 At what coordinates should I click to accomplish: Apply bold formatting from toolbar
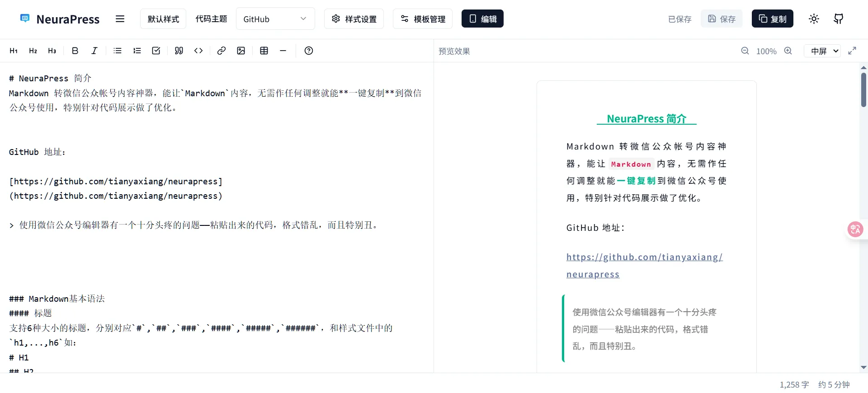(x=75, y=51)
